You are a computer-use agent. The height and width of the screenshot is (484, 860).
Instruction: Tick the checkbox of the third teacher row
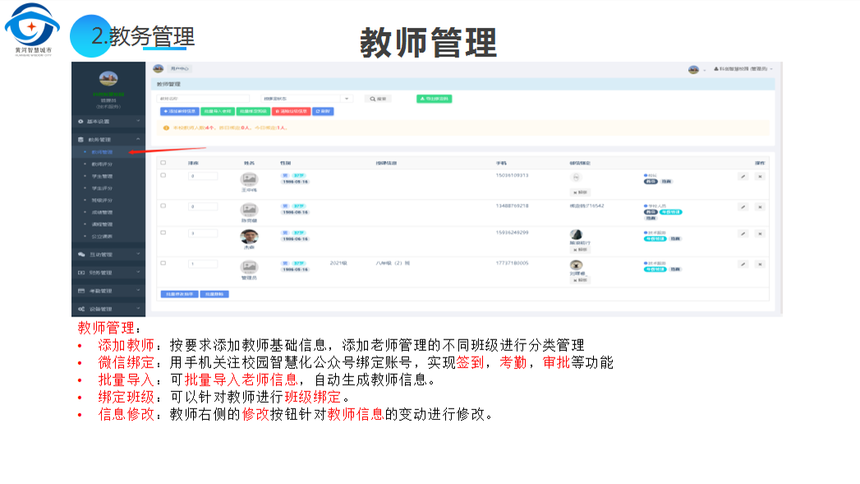pos(163,233)
